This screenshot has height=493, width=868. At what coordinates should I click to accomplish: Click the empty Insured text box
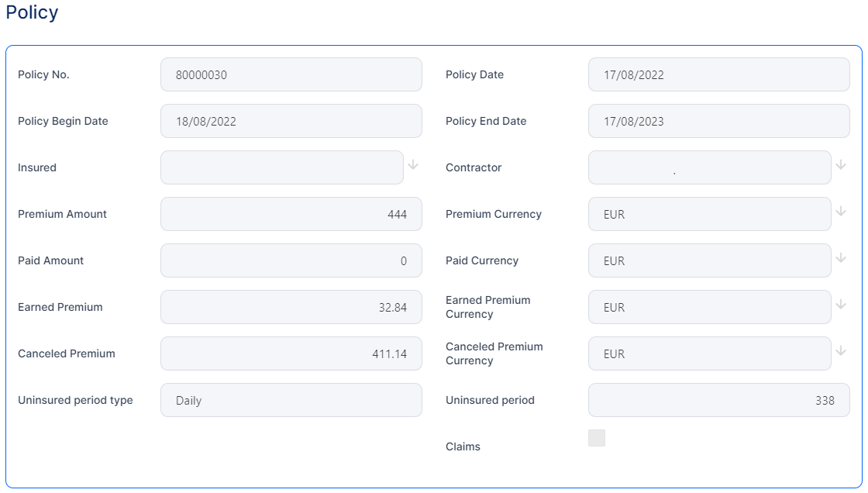(281, 167)
